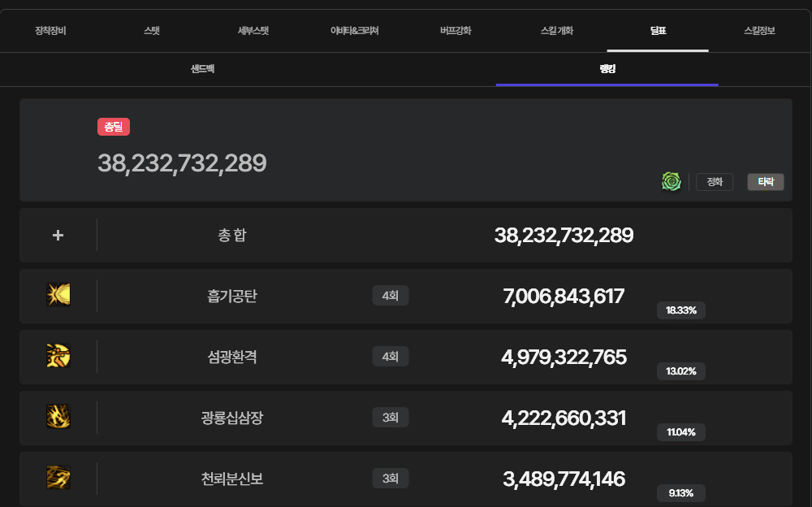812x507 pixels.
Task: Select the 샌드백 sub-tab
Action: tap(202, 69)
